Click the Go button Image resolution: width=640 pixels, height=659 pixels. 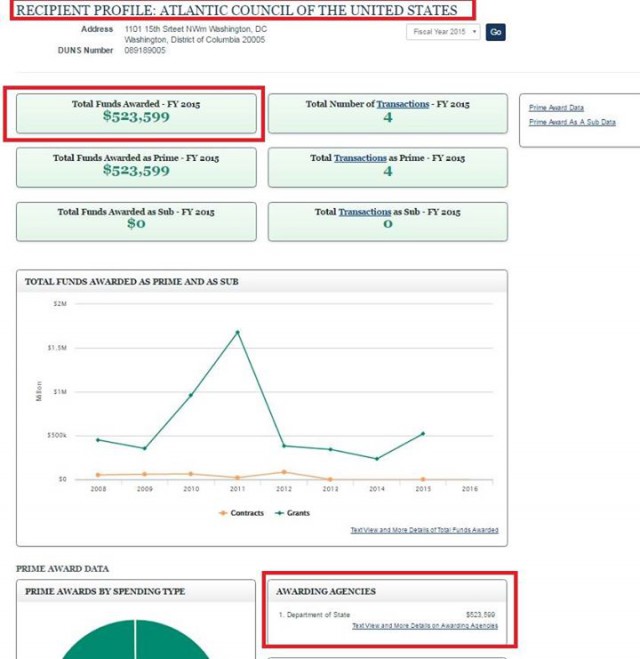pos(495,32)
